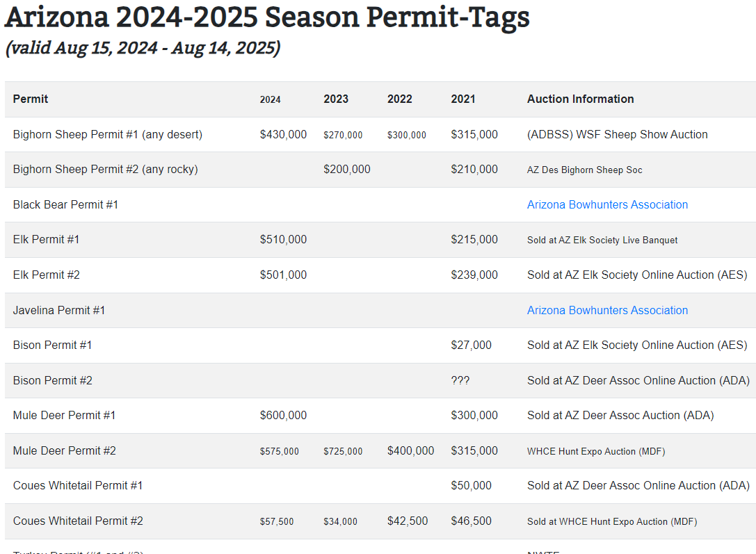The height and width of the screenshot is (554, 756).
Task: Select the Elk Permit #1 row label
Action: click(x=46, y=239)
